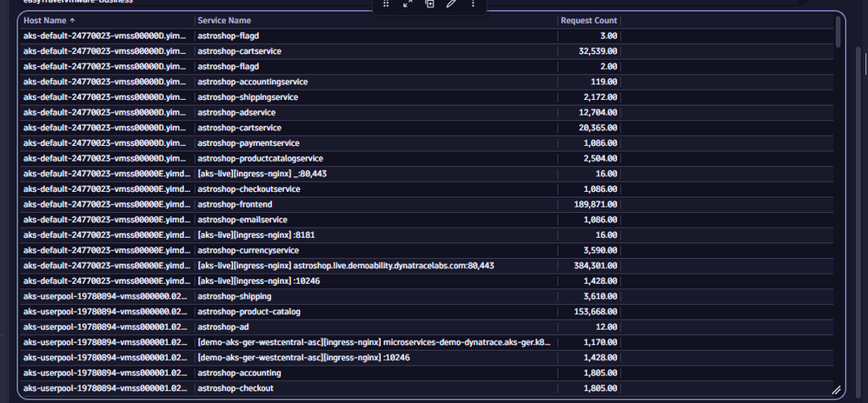Edit the tile with the pencil icon
Image resolution: width=868 pixels, height=403 pixels.
(451, 3)
